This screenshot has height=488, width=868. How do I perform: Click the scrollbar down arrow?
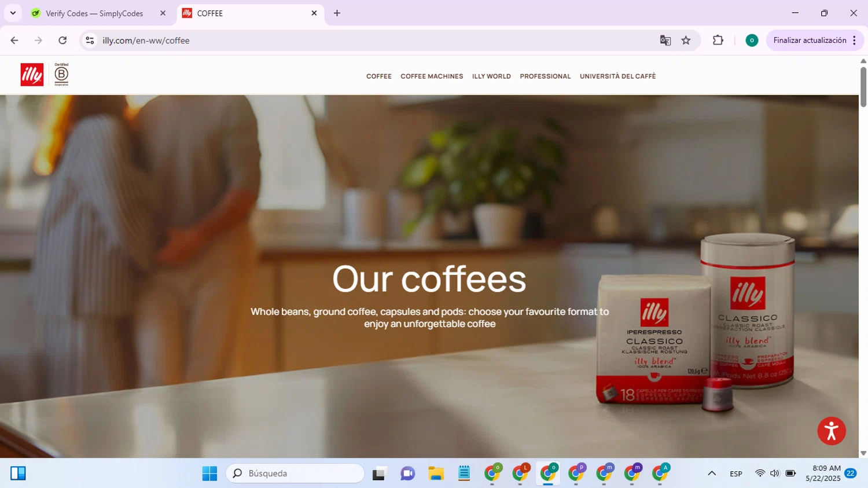coord(863,453)
